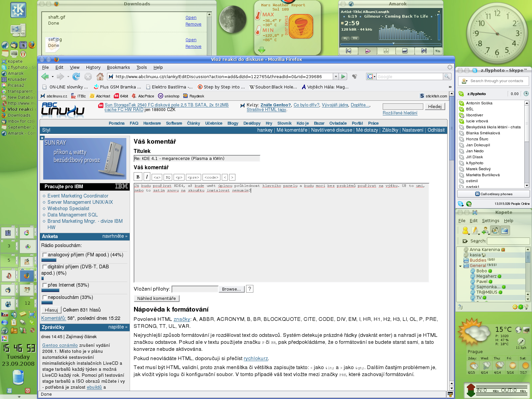This screenshot has height=399, width=532.
Task: Open back button history dropdown arrow
Action: coord(53,77)
